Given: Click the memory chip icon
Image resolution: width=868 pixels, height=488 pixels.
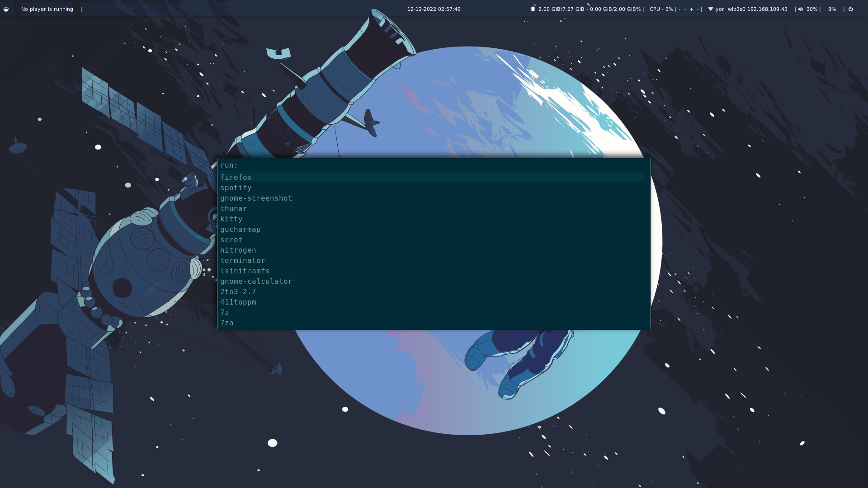Looking at the screenshot, I should click(x=533, y=9).
